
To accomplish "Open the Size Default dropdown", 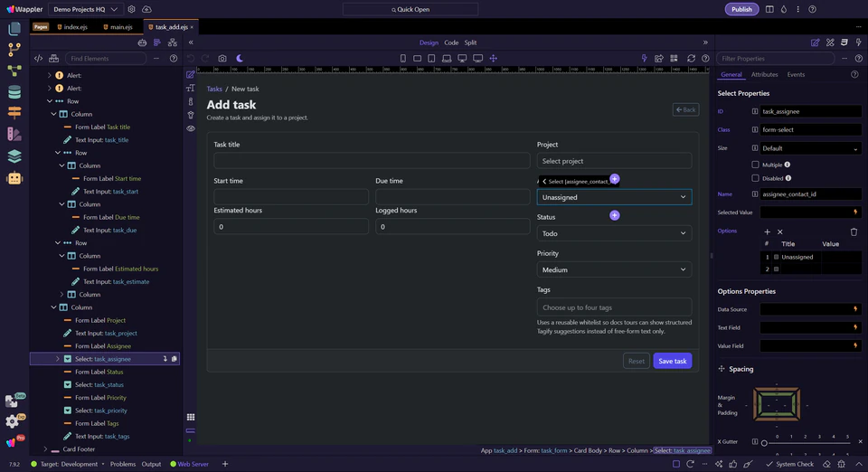I will pos(810,148).
